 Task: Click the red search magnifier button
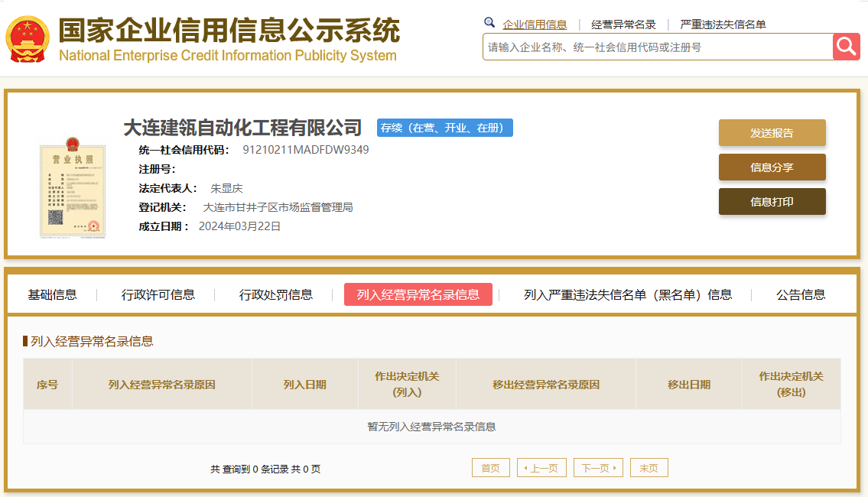point(846,47)
